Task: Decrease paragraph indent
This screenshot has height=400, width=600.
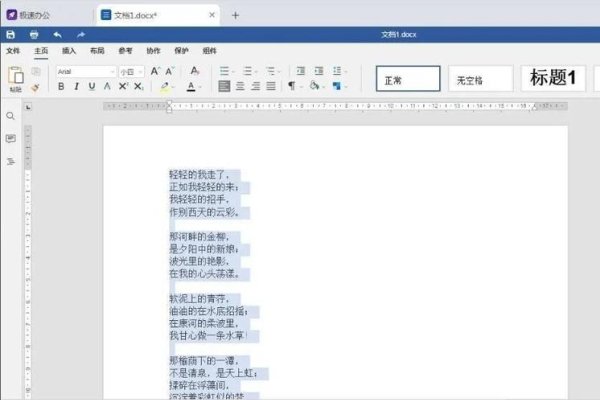Action: pos(301,71)
